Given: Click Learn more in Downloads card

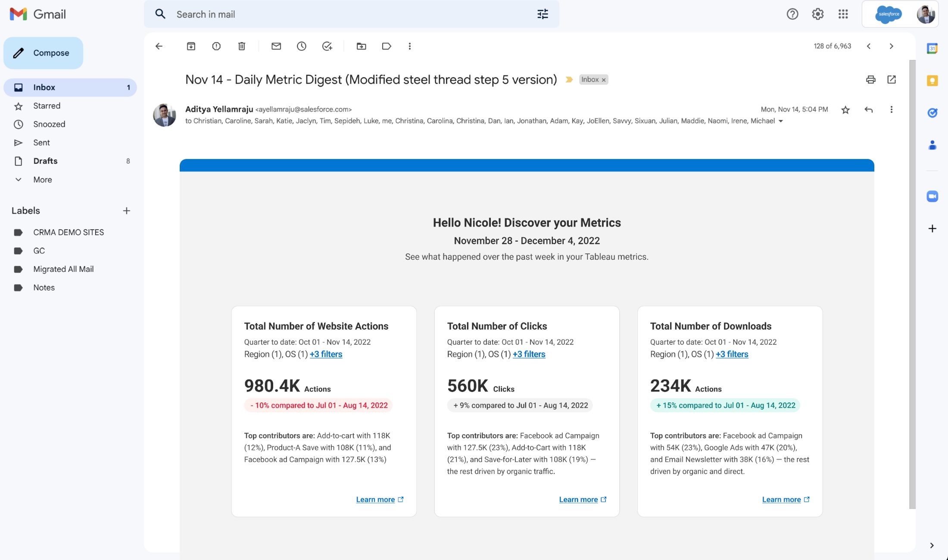Looking at the screenshot, I should click(786, 500).
